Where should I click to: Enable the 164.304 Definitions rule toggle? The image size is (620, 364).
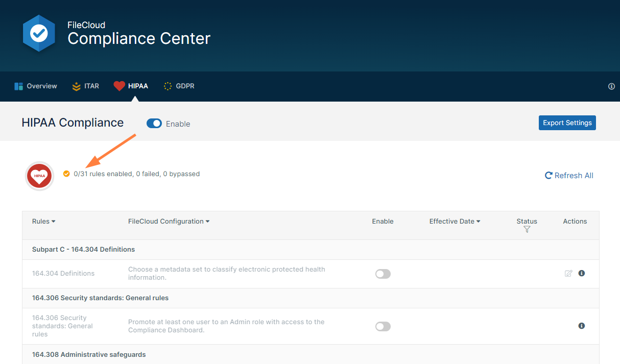[383, 274]
